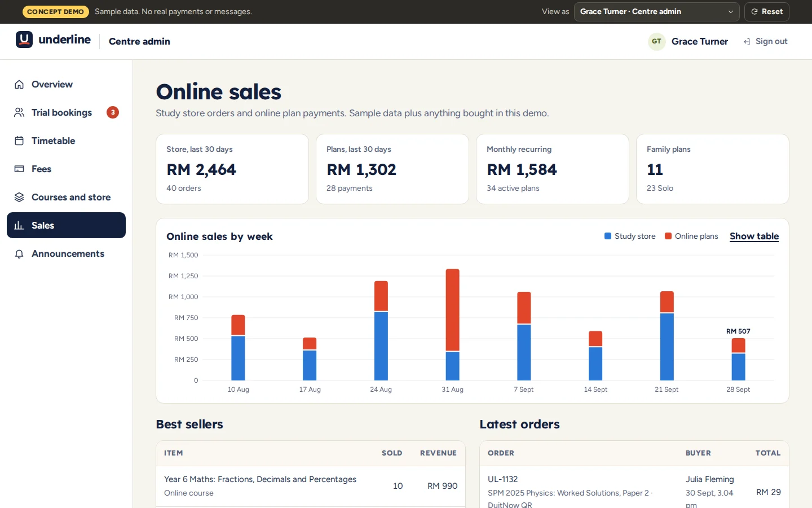The image size is (812, 508).
Task: Click the Best sellers heading
Action: click(x=189, y=424)
